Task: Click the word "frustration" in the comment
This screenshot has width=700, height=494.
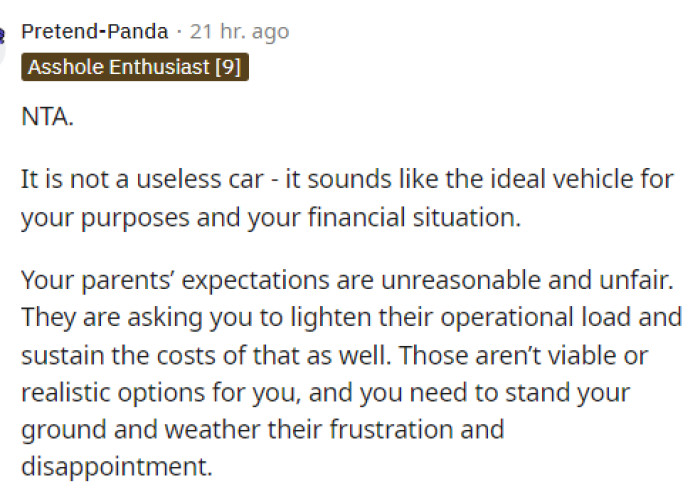Action: (391, 430)
